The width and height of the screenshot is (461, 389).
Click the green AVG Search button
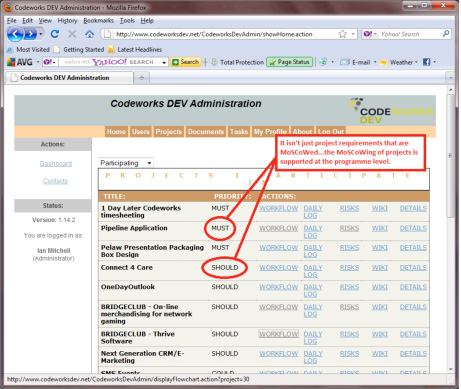[186, 62]
